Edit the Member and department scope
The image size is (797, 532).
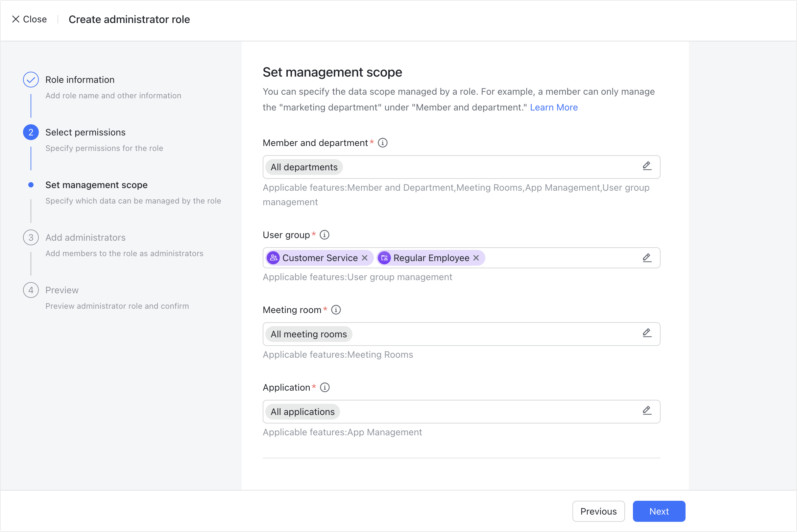click(647, 166)
